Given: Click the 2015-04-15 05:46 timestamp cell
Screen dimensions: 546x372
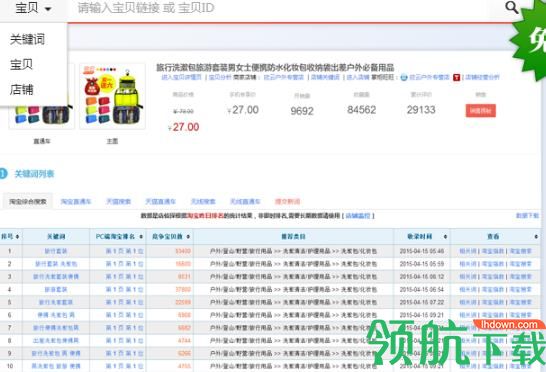Looking at the screenshot, I should coord(422,251).
